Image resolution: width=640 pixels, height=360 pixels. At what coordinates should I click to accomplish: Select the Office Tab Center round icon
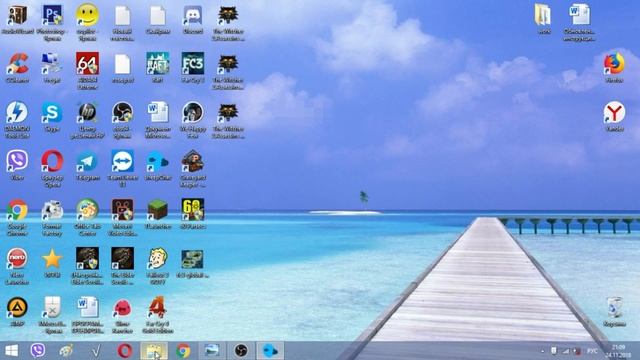pos(87,210)
